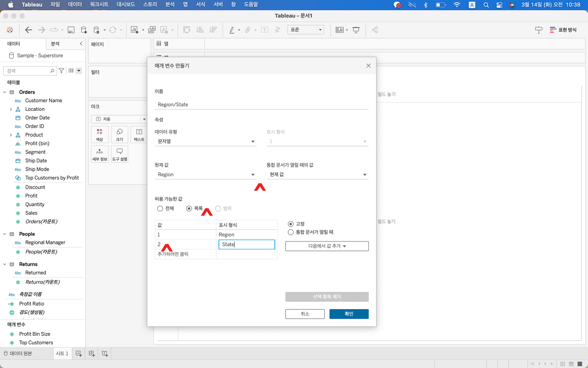Open the macOS Control Center icon

coord(499,5)
